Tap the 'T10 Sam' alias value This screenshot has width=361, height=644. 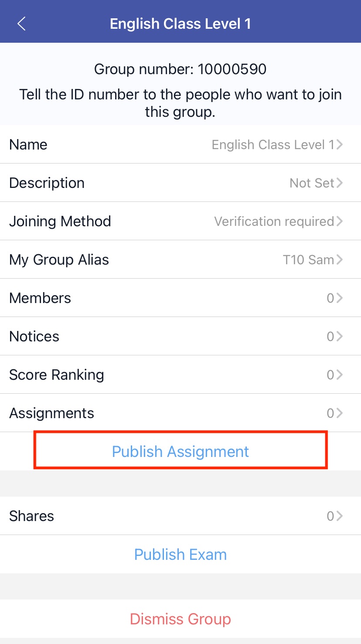tap(308, 259)
